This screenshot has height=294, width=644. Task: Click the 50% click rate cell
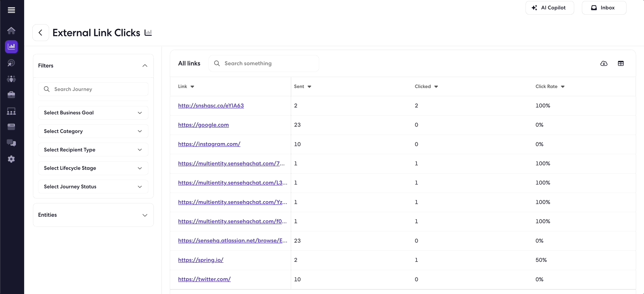pos(541,260)
